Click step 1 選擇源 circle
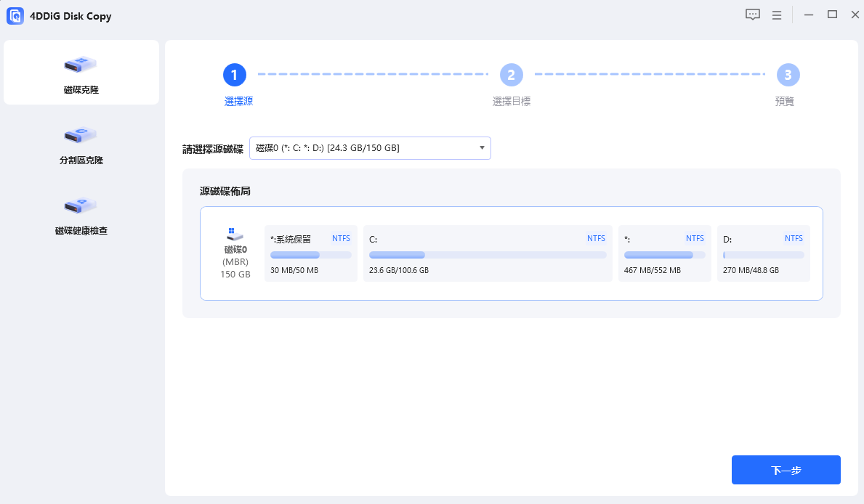The image size is (864, 504). 235,75
